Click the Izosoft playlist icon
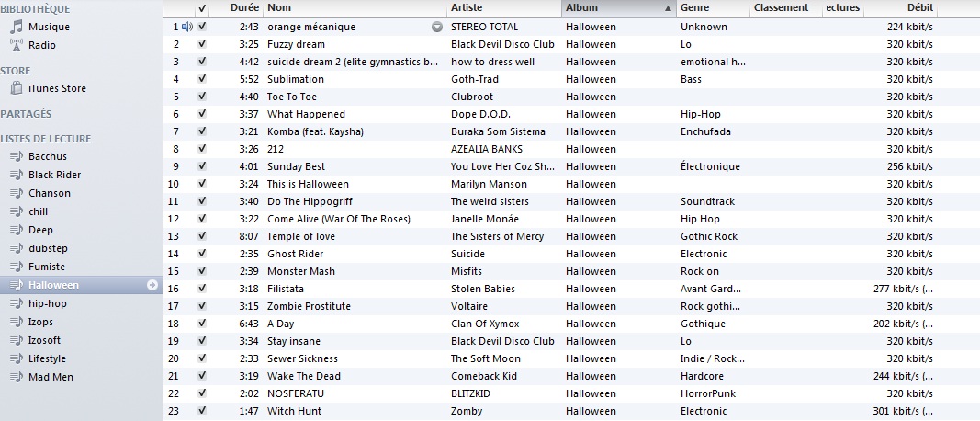The height and width of the screenshot is (421, 980). point(17,340)
